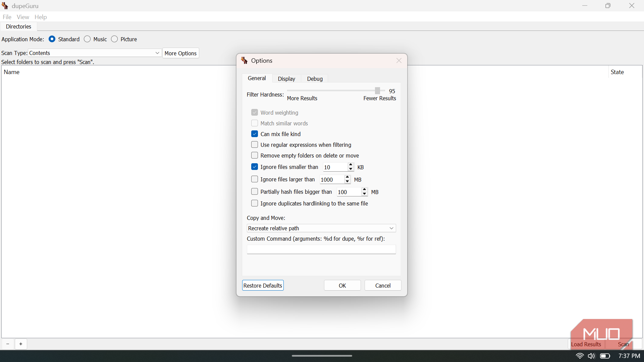Click the dupeGuru icon in Options title bar

tap(244, 61)
